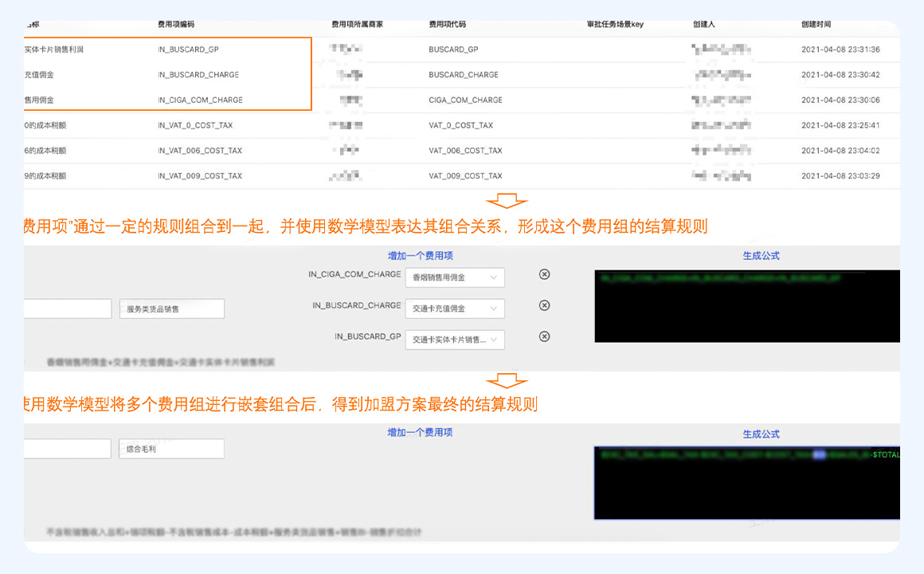Click the black formula box for 服务类货品销售
The width and height of the screenshot is (924, 574).
tap(746, 306)
